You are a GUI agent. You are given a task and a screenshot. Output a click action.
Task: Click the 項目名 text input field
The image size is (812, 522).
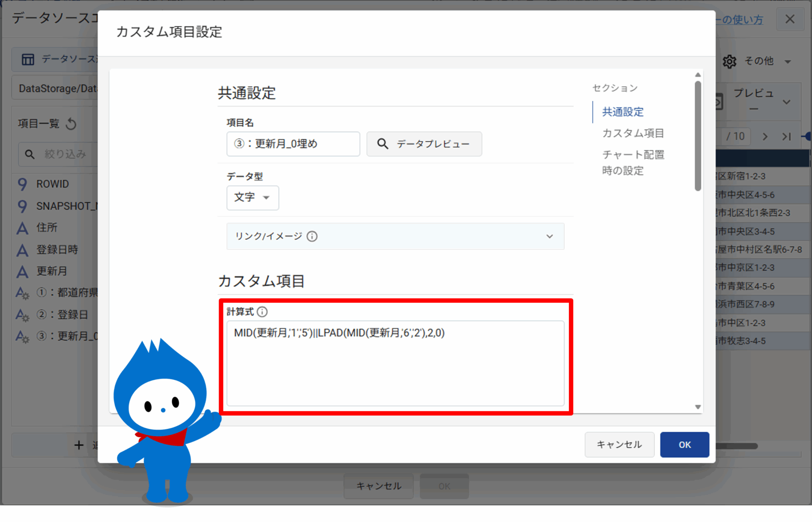[293, 144]
